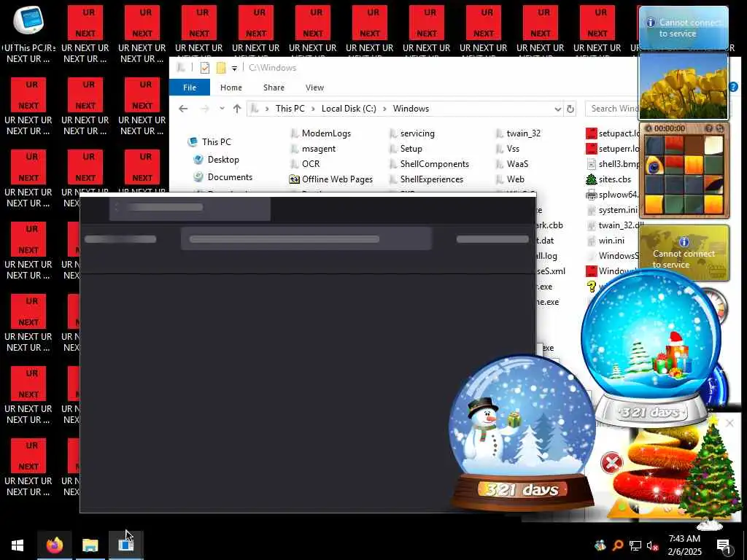Open the network icon in system tray
The height and width of the screenshot is (560, 747).
click(x=635, y=545)
